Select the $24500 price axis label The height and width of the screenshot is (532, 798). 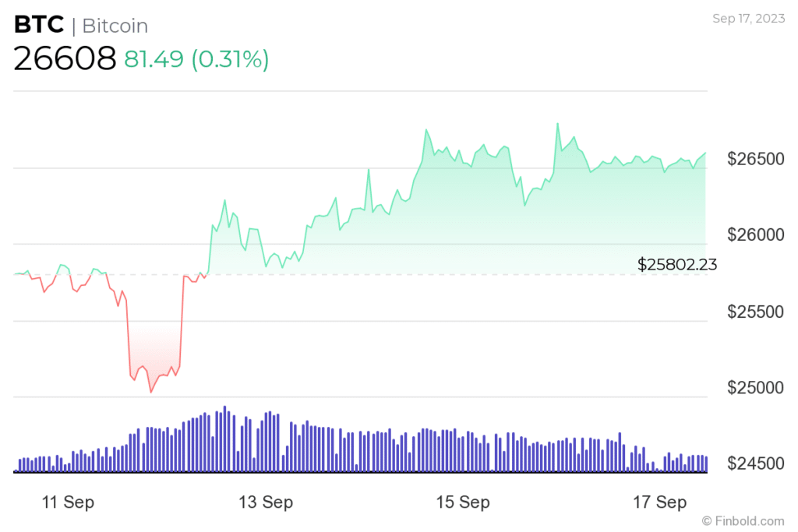click(x=755, y=464)
